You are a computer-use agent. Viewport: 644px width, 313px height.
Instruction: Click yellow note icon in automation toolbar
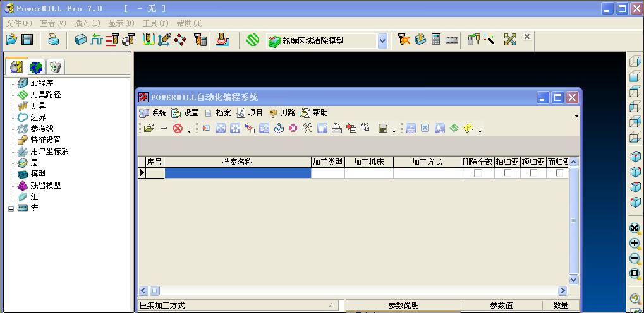tap(468, 128)
